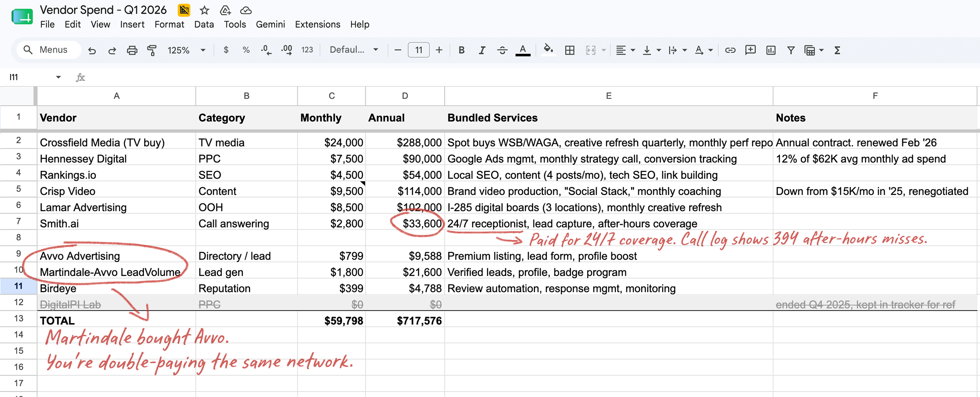Open horizontal align dropdown
Viewport: 980px width, 397px height.
626,50
